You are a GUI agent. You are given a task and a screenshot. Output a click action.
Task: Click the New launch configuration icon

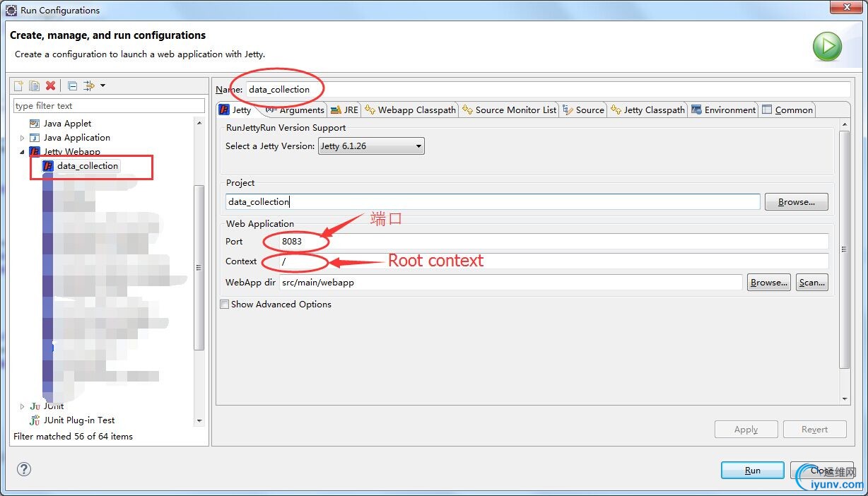(x=19, y=85)
